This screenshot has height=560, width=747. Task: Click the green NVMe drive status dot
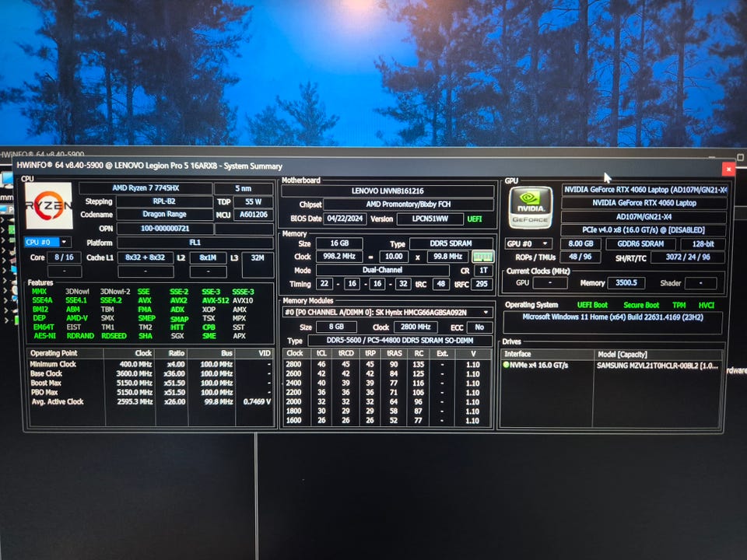(506, 366)
